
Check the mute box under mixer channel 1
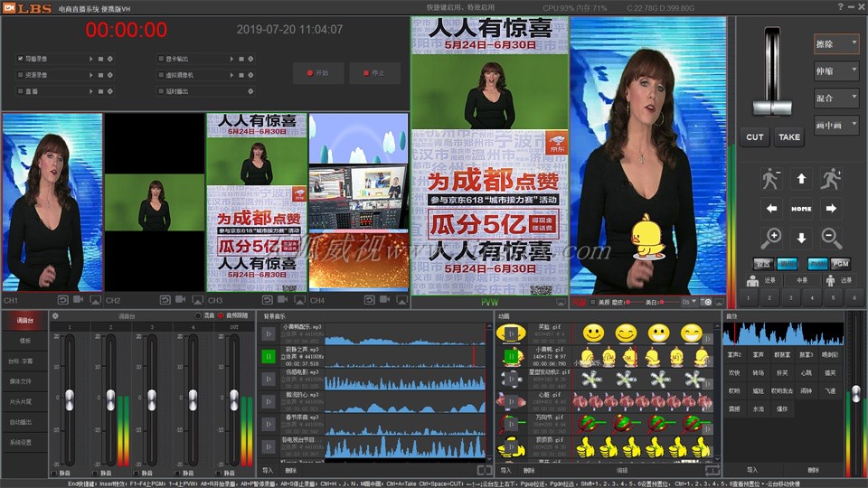coord(54,473)
